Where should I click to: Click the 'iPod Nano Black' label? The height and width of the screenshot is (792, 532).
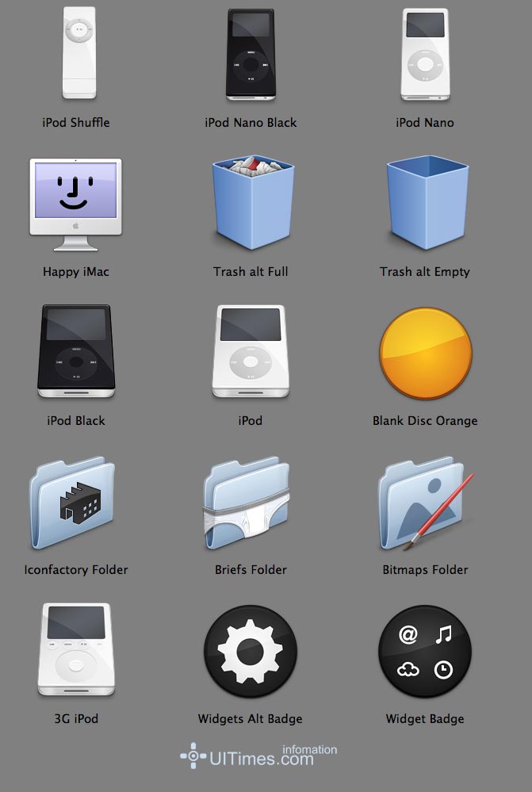pyautogui.click(x=251, y=122)
